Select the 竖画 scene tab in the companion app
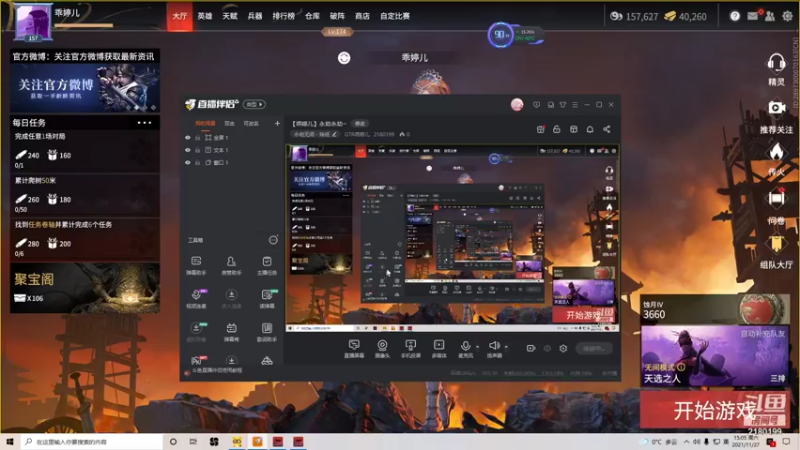This screenshot has height=450, width=800. pyautogui.click(x=229, y=123)
